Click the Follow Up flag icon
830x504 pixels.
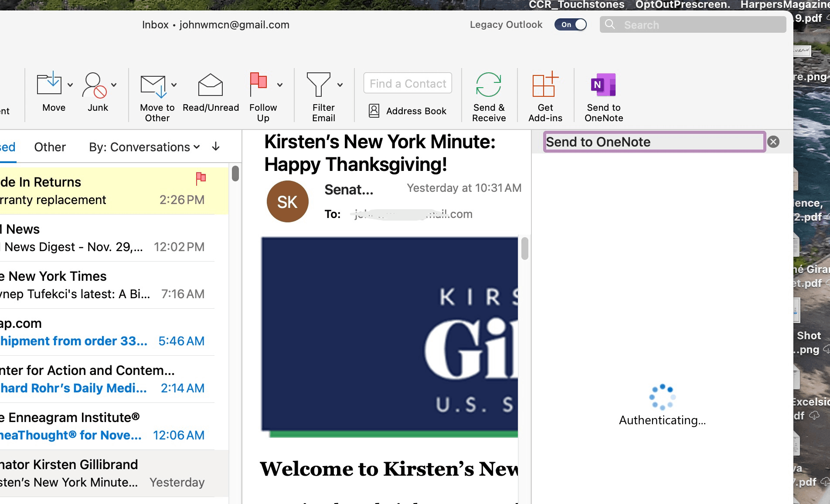[x=259, y=84]
